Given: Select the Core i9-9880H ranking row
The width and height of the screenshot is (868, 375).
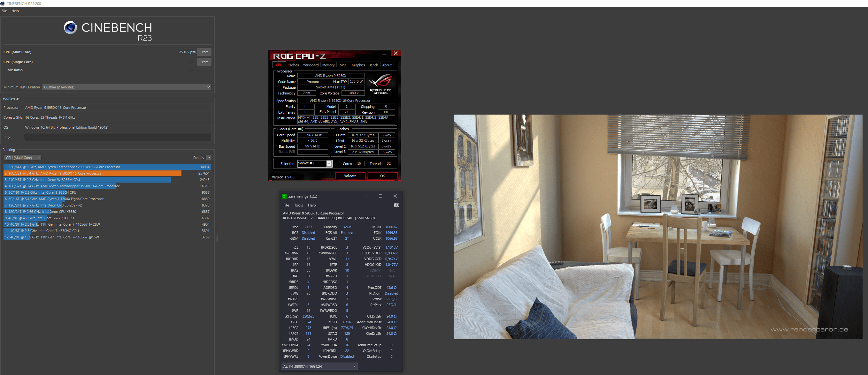Looking at the screenshot, I should click(x=107, y=192).
